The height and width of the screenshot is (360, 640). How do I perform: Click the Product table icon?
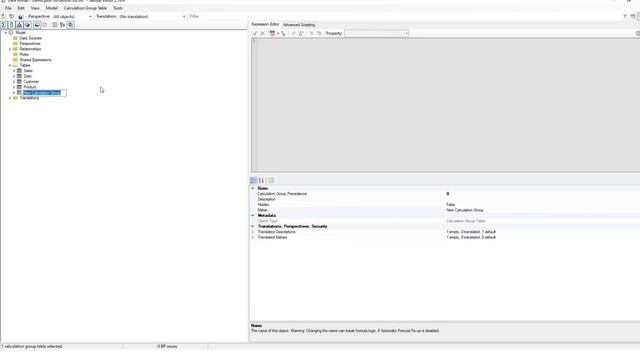(19, 87)
